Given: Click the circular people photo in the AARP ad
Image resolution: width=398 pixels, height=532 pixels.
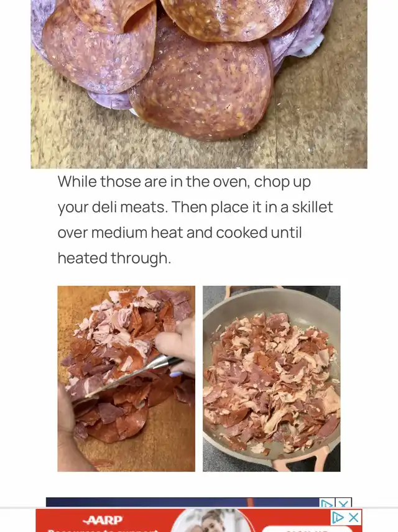Looking at the screenshot, I should pos(213,521).
